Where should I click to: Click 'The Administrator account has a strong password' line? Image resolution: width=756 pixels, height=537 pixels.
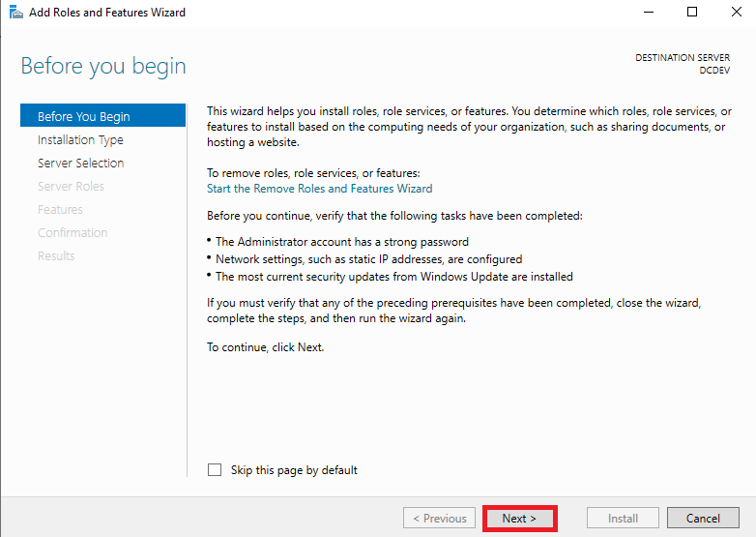342,242
